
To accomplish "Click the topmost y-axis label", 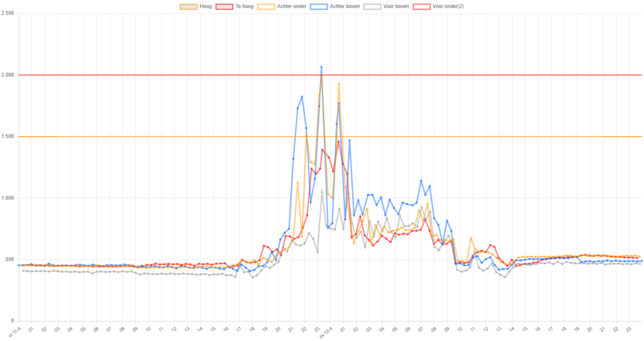I will tap(9, 14).
